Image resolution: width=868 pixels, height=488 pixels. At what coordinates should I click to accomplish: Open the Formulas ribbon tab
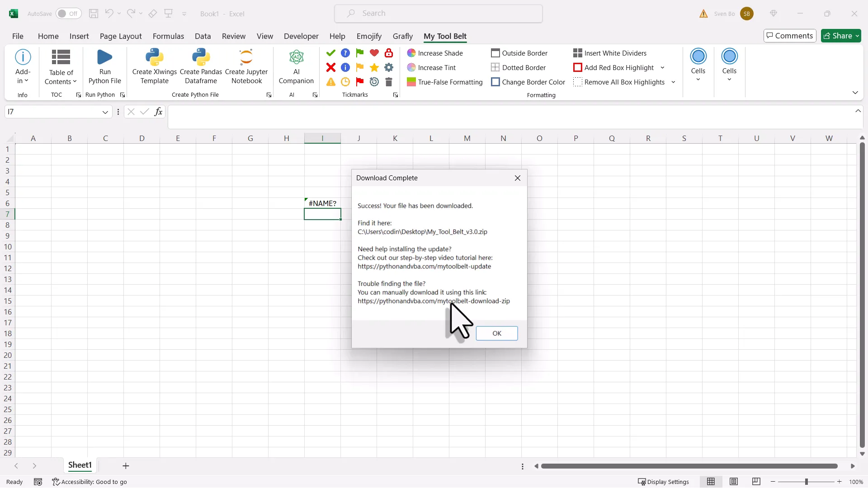coord(168,36)
